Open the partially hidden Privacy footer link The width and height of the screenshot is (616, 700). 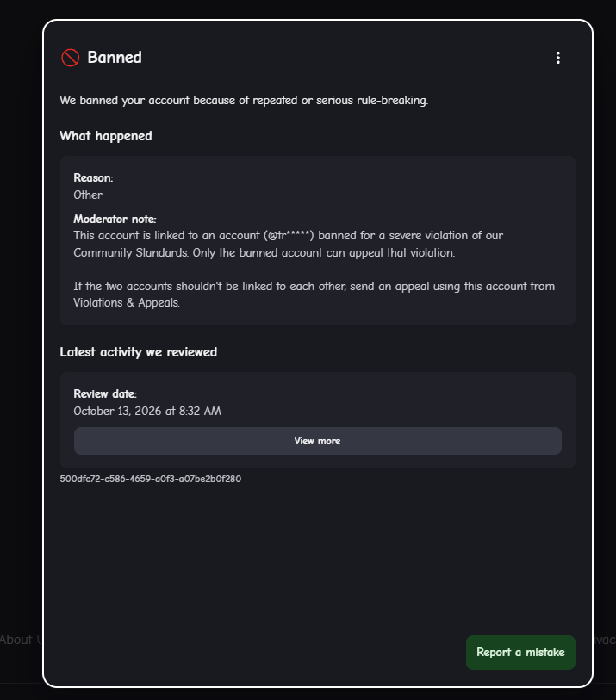(605, 639)
